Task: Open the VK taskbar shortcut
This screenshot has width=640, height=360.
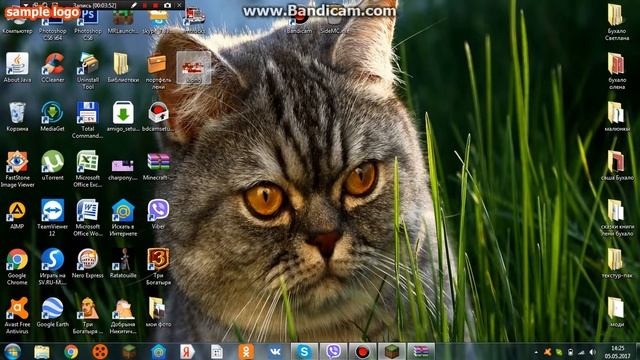Action: 275,351
